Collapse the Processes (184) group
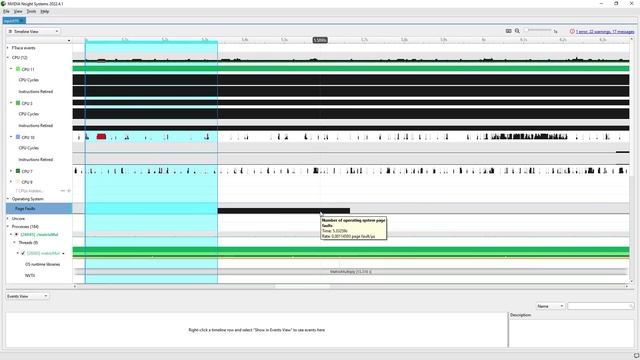Screen dimensions: 640x360 tap(8, 227)
